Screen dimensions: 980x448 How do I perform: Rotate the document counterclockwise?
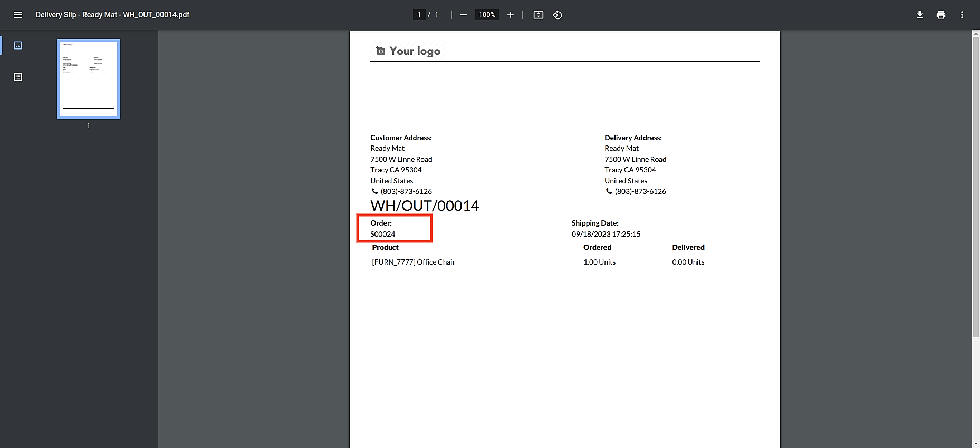pos(558,15)
